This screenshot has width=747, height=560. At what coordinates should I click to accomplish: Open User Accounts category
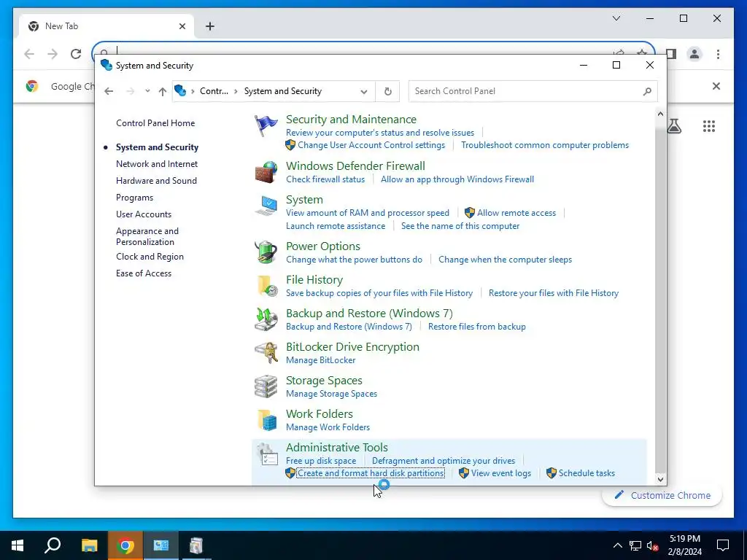tap(144, 214)
